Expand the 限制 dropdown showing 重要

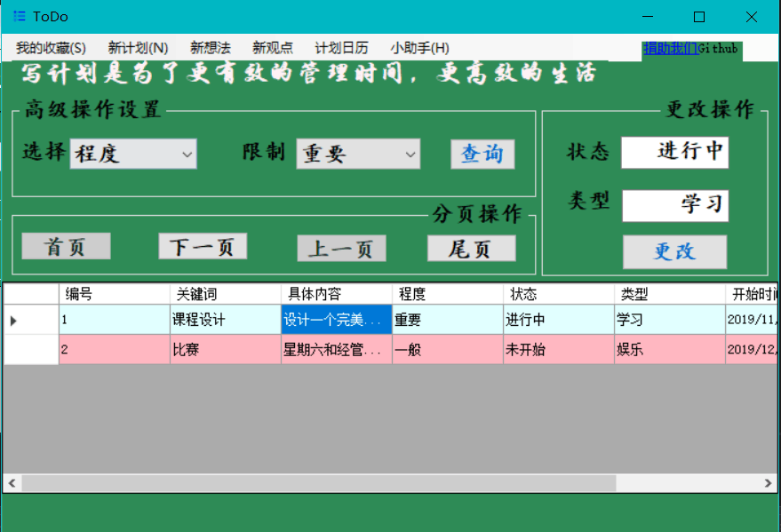[x=358, y=154]
